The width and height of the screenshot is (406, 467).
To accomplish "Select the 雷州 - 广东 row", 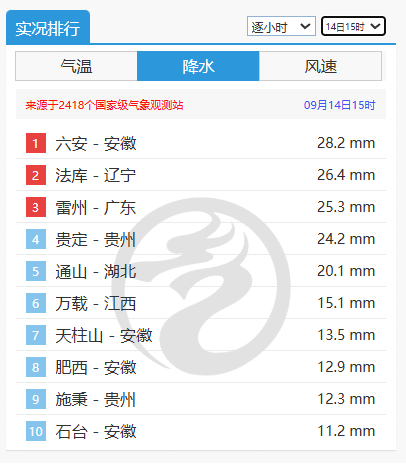I will click(201, 207).
